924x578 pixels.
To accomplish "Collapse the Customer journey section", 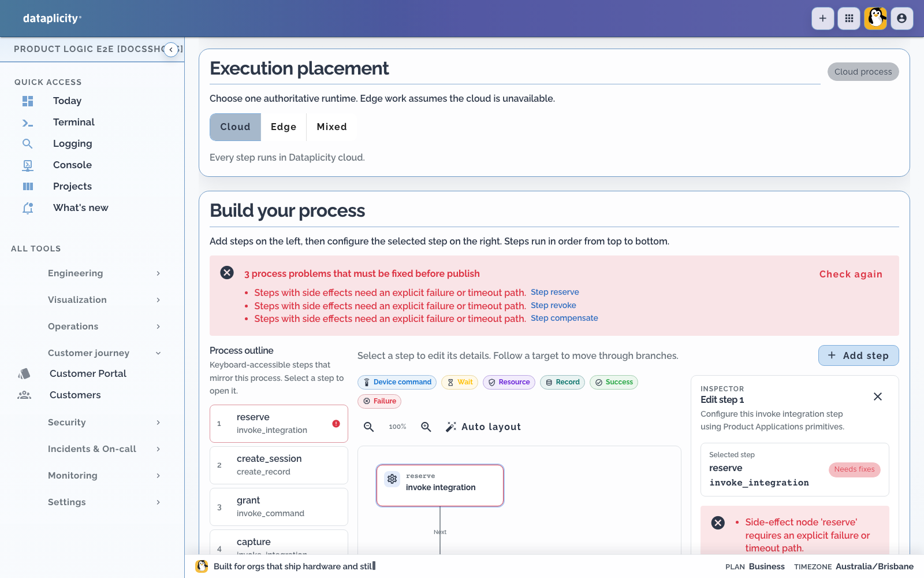I will click(x=104, y=353).
